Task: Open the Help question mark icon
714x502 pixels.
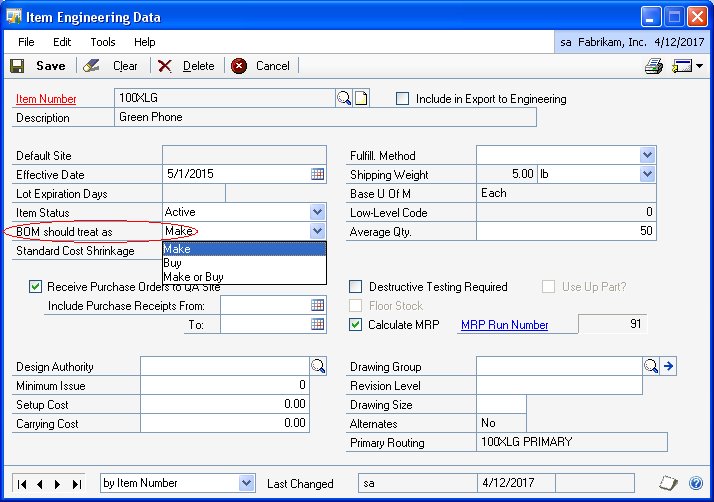Action: point(696,483)
